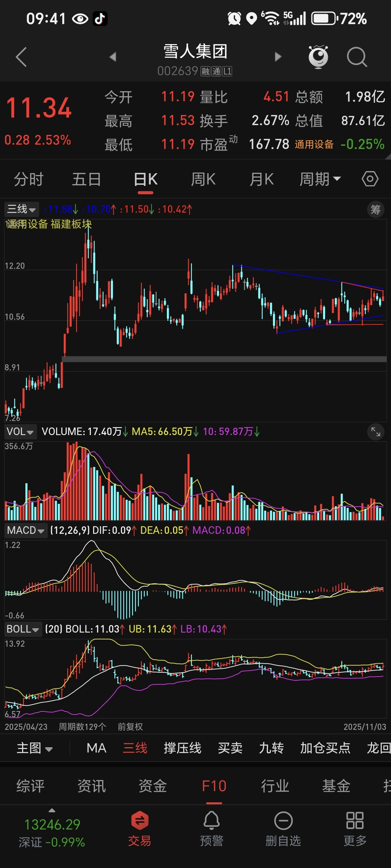Tap the 总额 1.98亿 value

click(365, 97)
